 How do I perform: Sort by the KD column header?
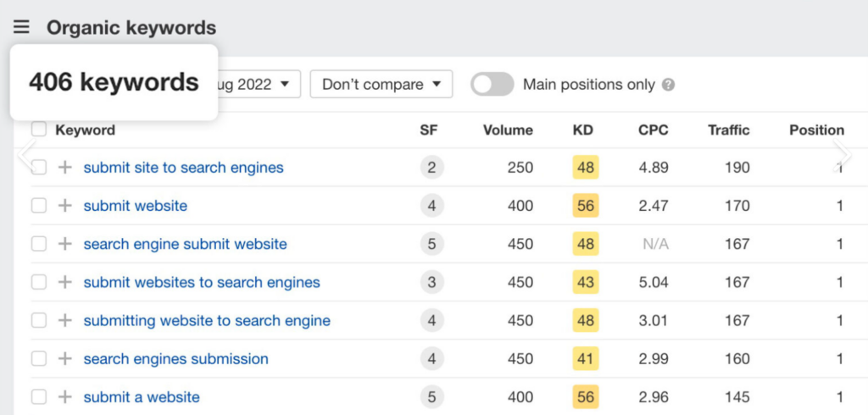point(583,130)
